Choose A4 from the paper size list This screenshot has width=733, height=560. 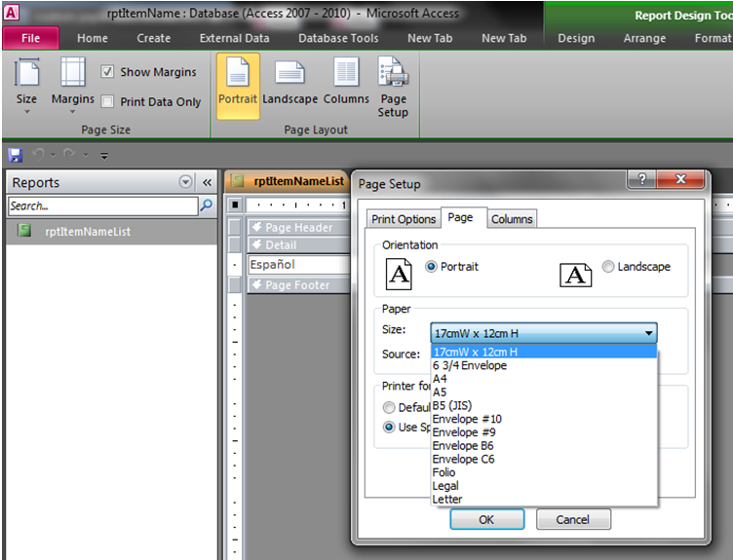tap(544, 378)
